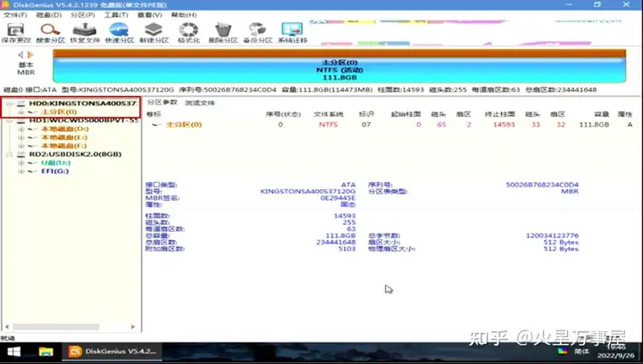
Task: Start 系统迁移 (System migration) from the toolbar
Action: 292,30
